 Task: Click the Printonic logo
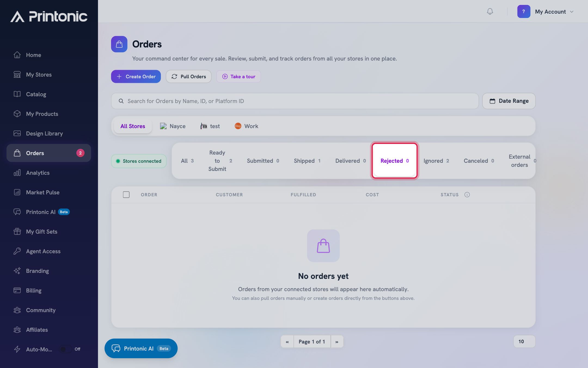pyautogui.click(x=49, y=16)
